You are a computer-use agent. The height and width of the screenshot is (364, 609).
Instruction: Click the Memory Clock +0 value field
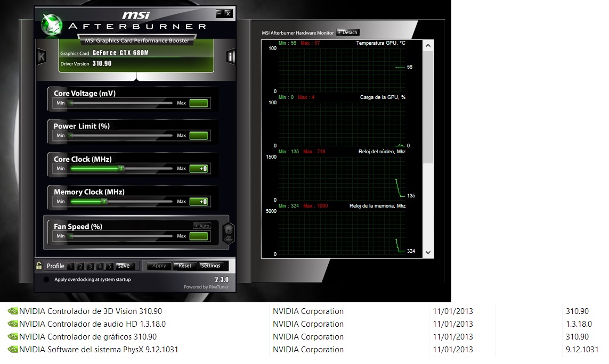199,201
